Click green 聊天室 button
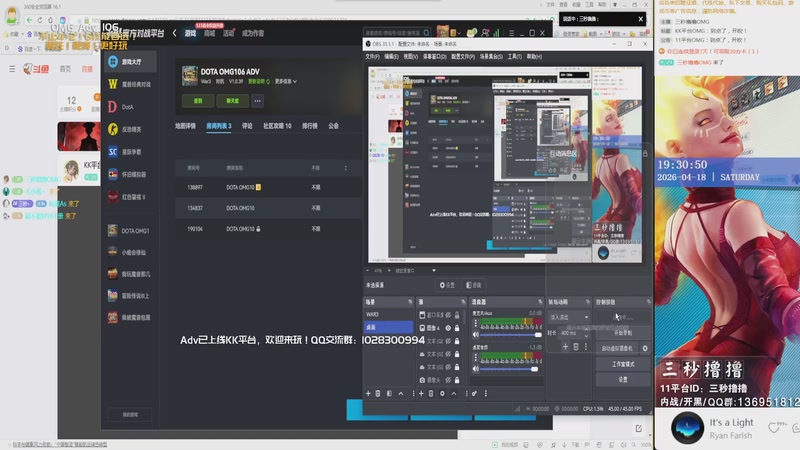The image size is (800, 450). pos(233,101)
